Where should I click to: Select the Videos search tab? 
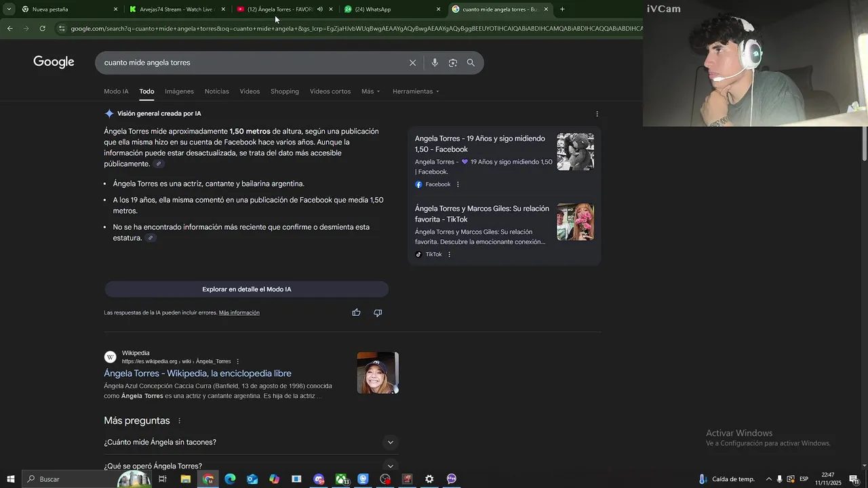(250, 91)
